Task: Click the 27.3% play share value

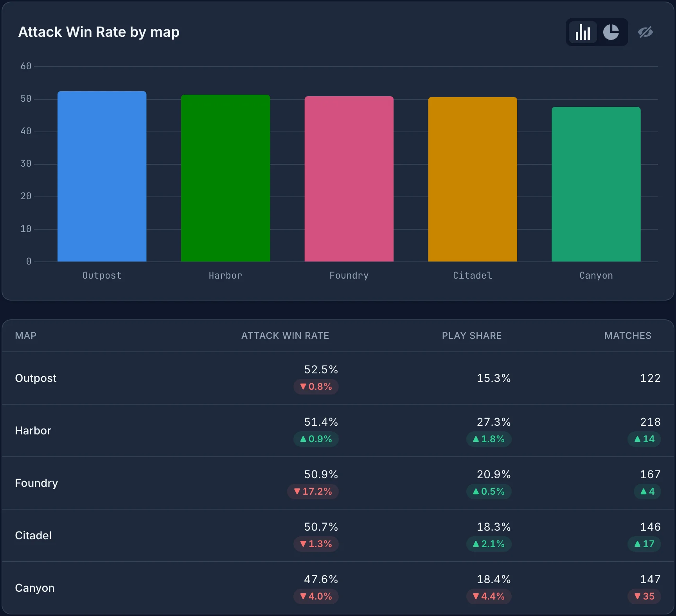Action: tap(494, 422)
